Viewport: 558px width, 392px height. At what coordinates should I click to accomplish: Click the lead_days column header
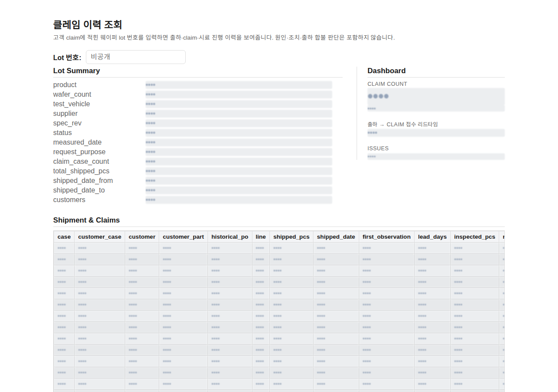tap(432, 237)
